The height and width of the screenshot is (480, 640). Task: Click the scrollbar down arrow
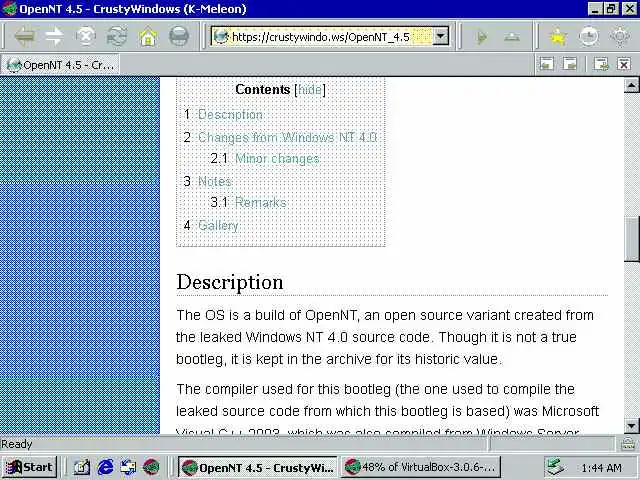[x=631, y=426]
